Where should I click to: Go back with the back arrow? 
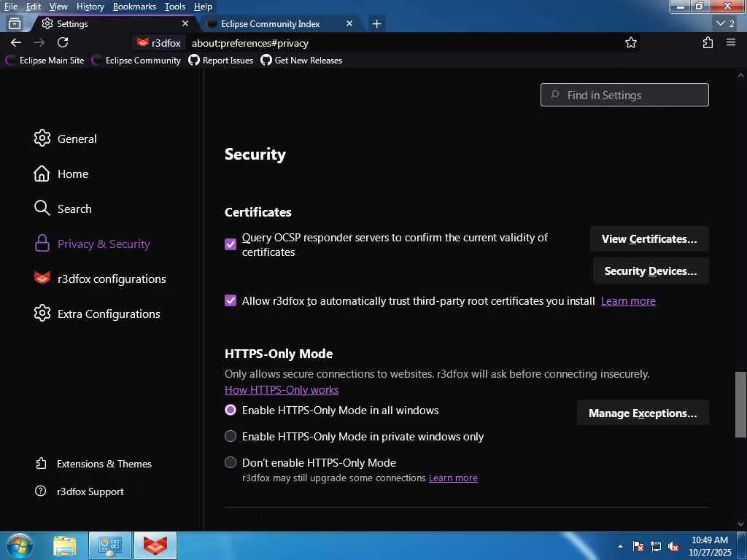(x=16, y=43)
